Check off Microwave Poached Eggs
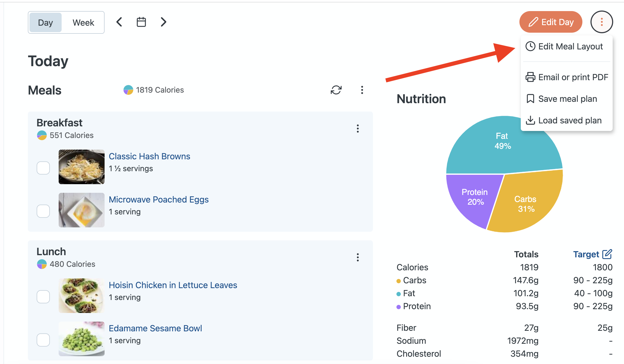 tap(43, 211)
